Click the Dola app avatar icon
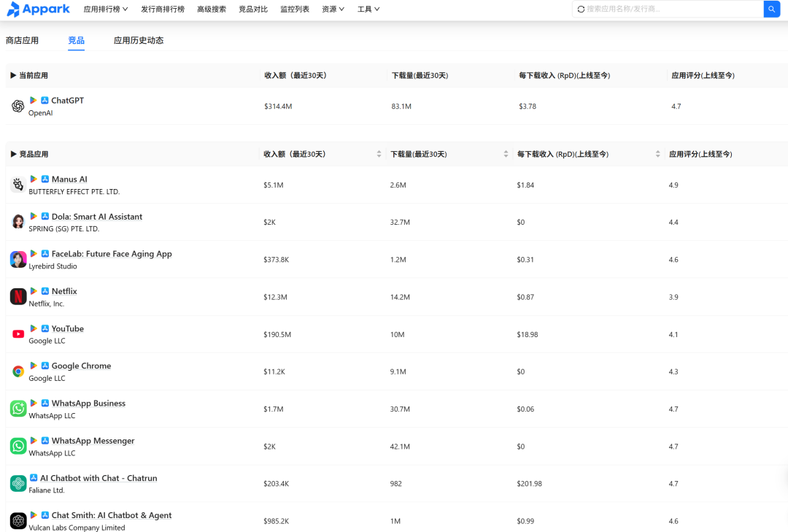Image resolution: width=788 pixels, height=532 pixels. 18,222
